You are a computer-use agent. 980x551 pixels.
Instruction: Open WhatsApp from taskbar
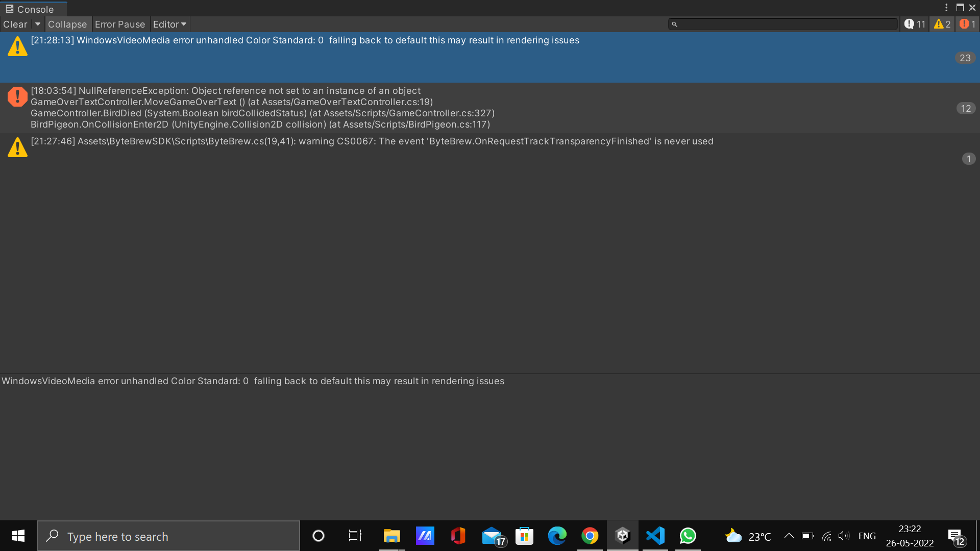pos(688,536)
